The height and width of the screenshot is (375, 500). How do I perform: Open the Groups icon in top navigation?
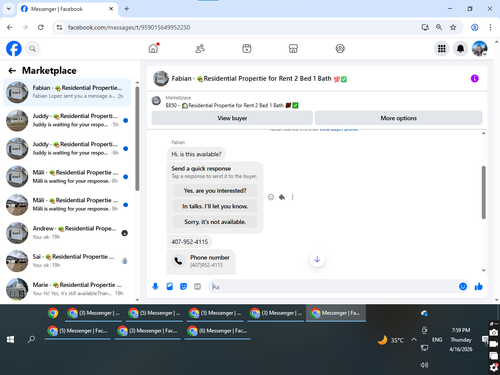[x=340, y=49]
